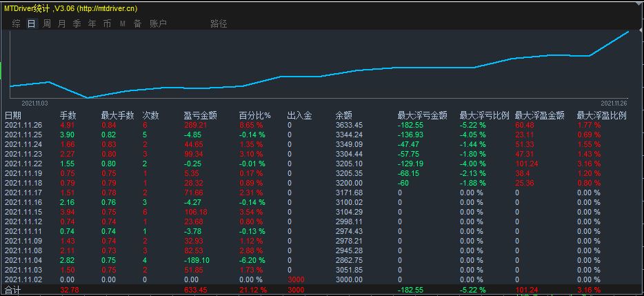Click the MTDriver统计 V3.06 title text

pyautogui.click(x=70, y=8)
